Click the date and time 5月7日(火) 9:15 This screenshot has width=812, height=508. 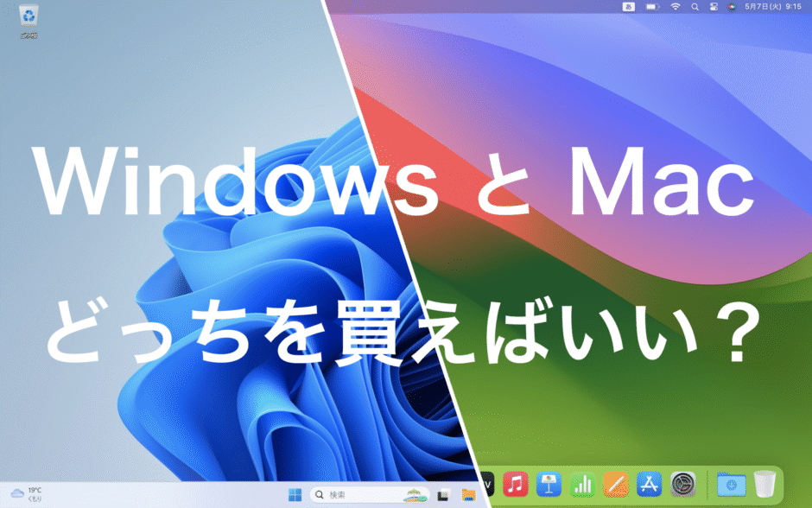pyautogui.click(x=772, y=7)
